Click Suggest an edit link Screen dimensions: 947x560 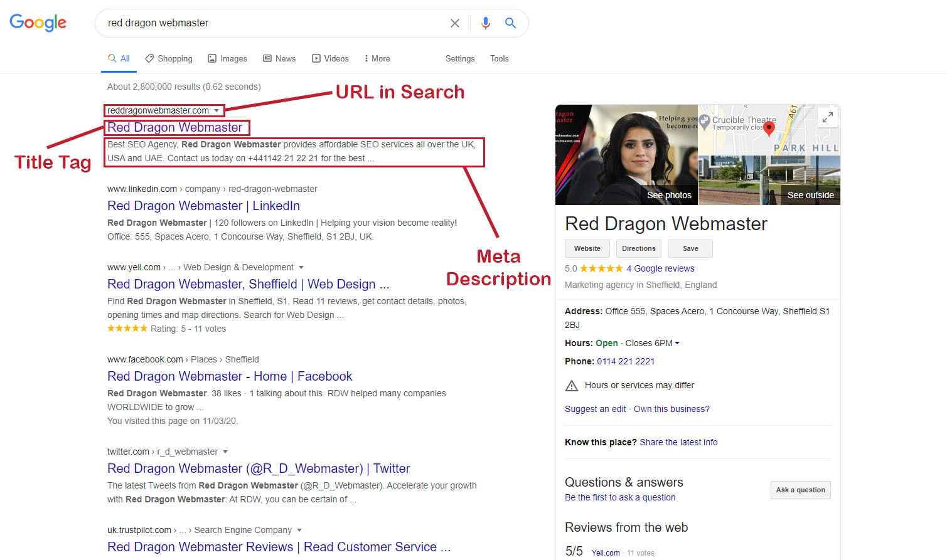pos(596,409)
